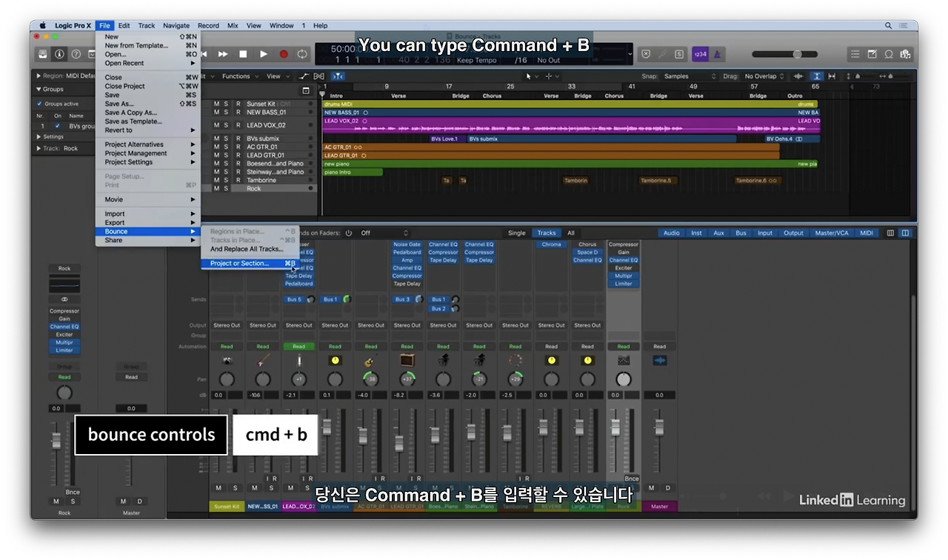This screenshot has height=560, width=948.
Task: Mute the Tamborine track
Action: pyautogui.click(x=216, y=180)
